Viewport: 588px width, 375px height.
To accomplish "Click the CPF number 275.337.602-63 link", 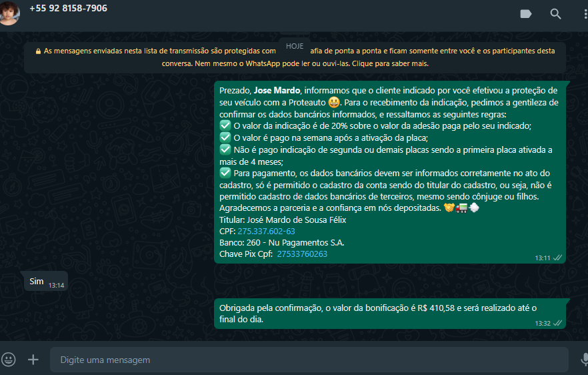I will point(266,232).
